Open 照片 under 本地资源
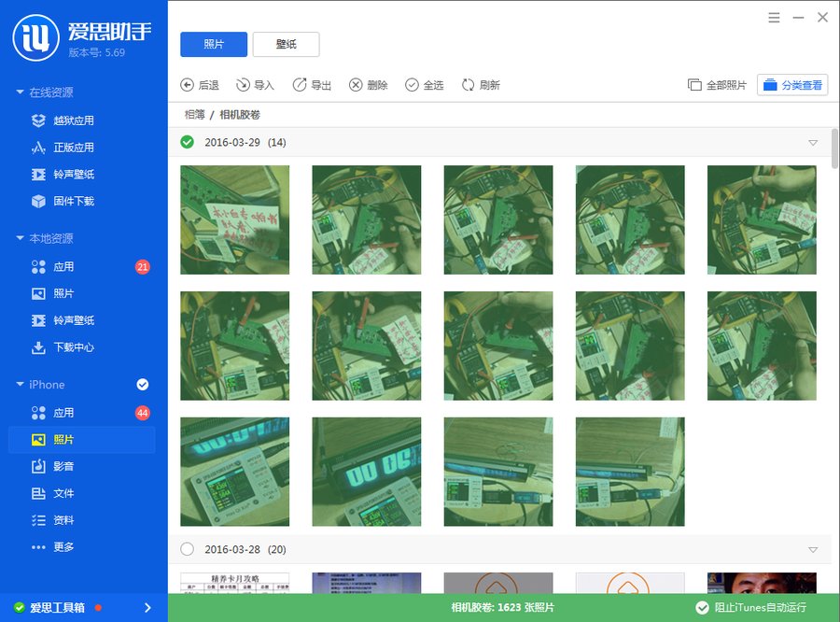Viewport: 840px width, 622px height. pos(53,293)
